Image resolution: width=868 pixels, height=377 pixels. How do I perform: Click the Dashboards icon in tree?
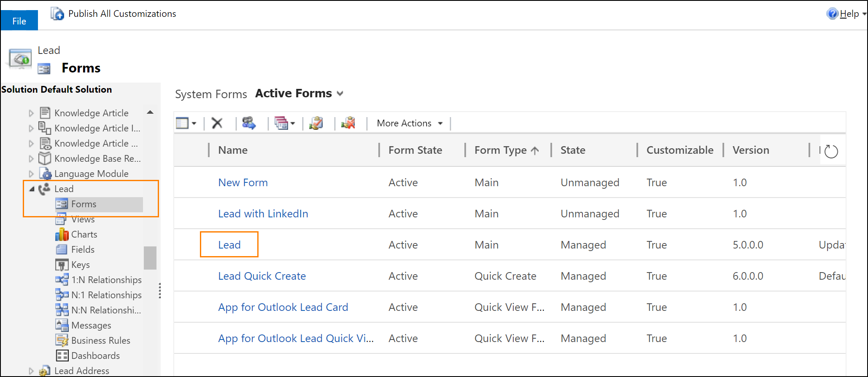pyautogui.click(x=62, y=356)
